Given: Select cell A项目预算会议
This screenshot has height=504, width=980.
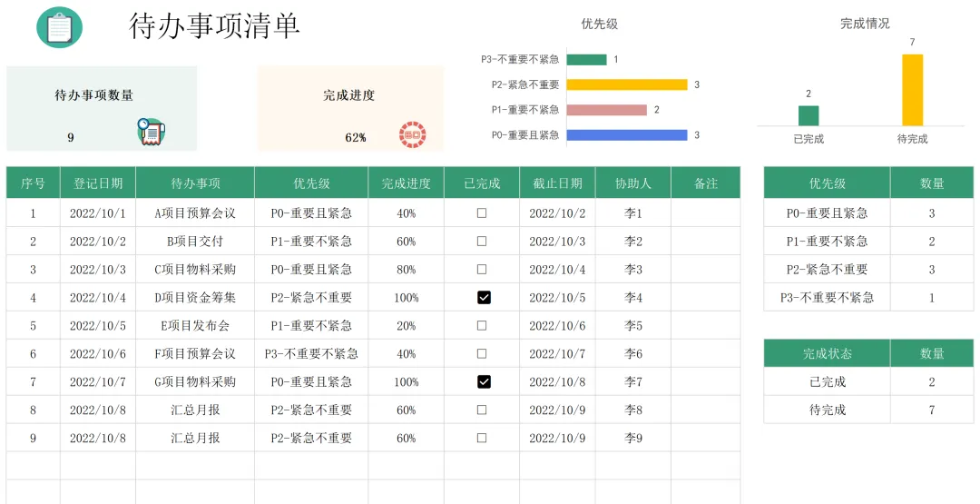Looking at the screenshot, I should pyautogui.click(x=195, y=213).
